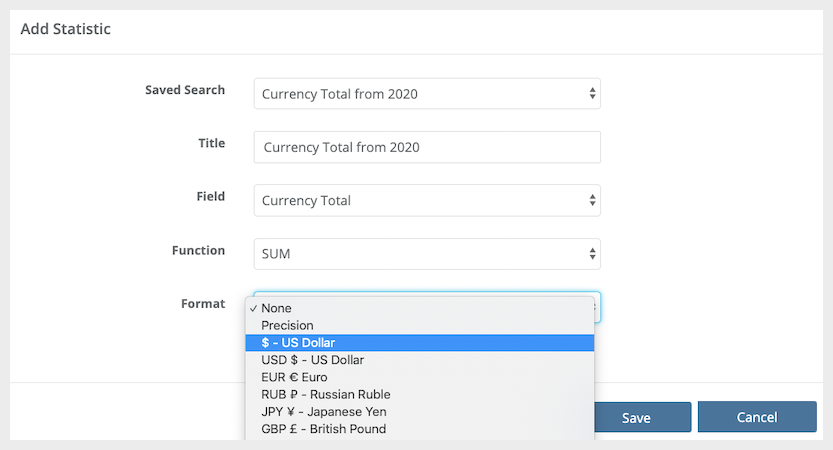Click the Saved Search field label
The image size is (833, 450).
(x=185, y=90)
